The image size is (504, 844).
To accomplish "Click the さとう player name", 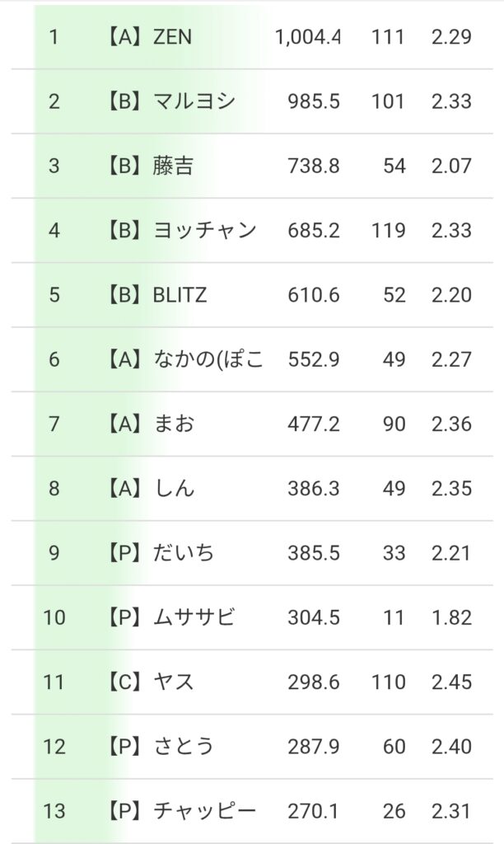I will pyautogui.click(x=184, y=746).
